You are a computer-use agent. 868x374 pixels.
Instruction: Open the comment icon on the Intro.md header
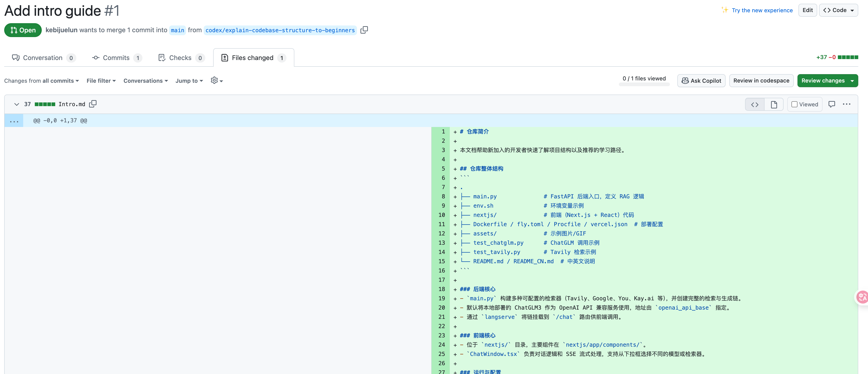[x=832, y=104]
